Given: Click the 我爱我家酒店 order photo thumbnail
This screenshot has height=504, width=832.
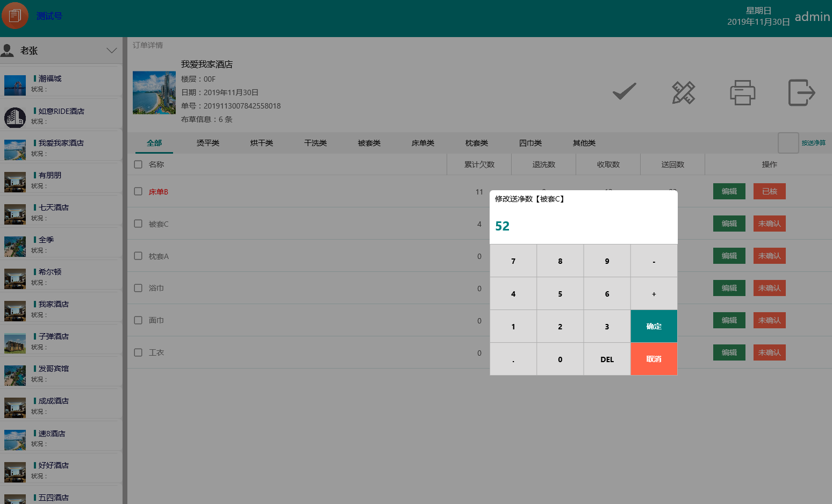Looking at the screenshot, I should (154, 92).
